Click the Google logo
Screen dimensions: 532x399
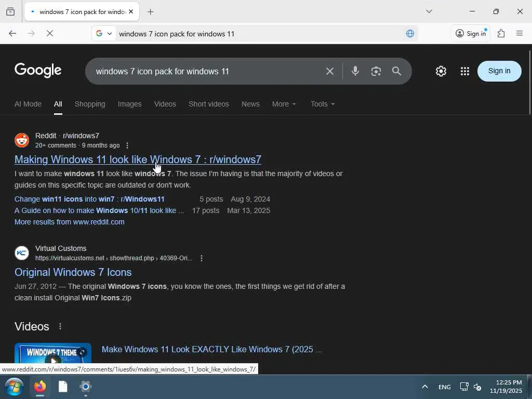click(x=38, y=71)
